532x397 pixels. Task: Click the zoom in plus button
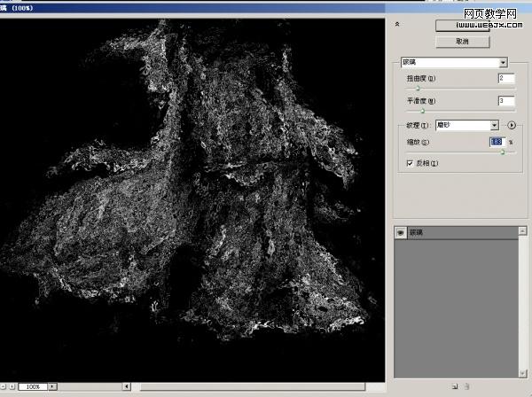point(13,387)
